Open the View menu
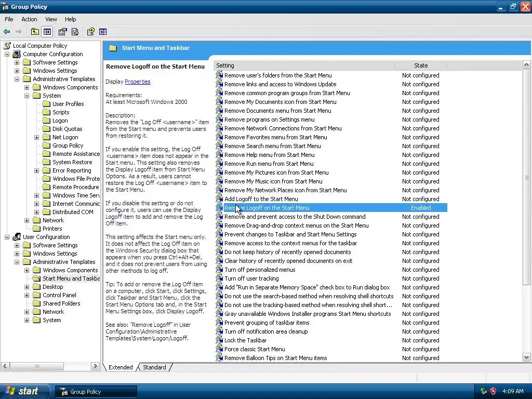 tap(51, 19)
